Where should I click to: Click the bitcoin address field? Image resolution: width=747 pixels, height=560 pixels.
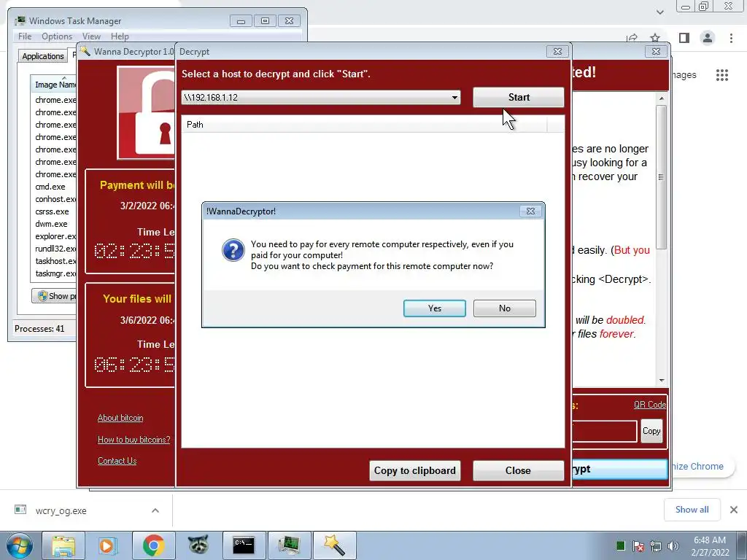(x=604, y=432)
